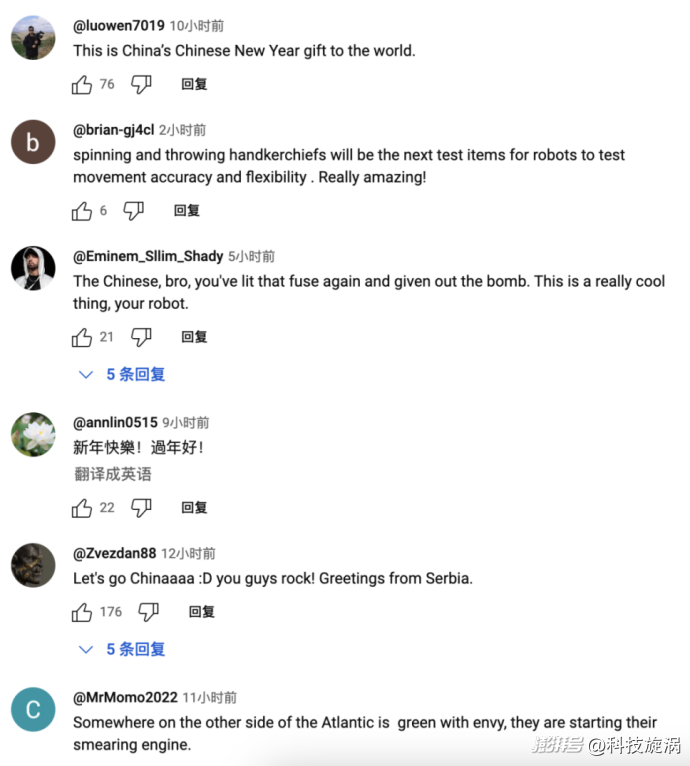Like the comment by @luowen7019
Viewport: 690px width, 766px height.
point(82,85)
